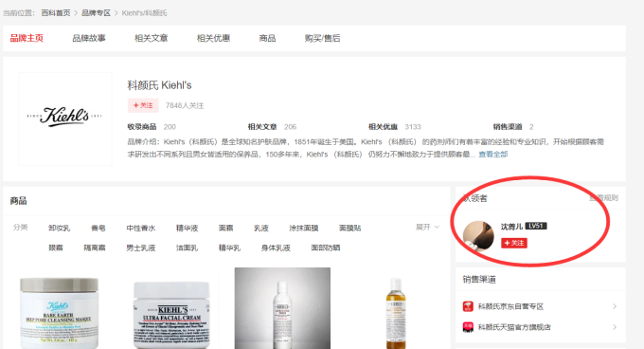Open the 相关文章 tab
The image size is (644, 349).
point(152,38)
